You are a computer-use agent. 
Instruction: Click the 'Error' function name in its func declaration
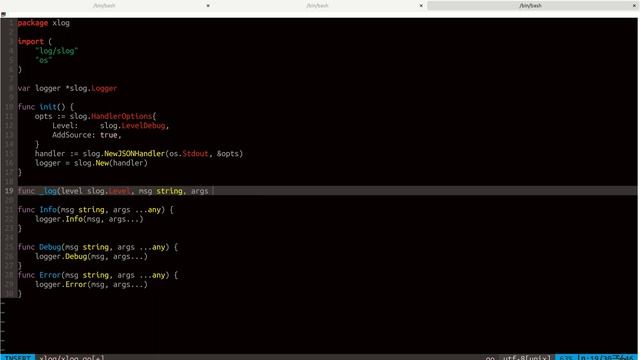50,275
